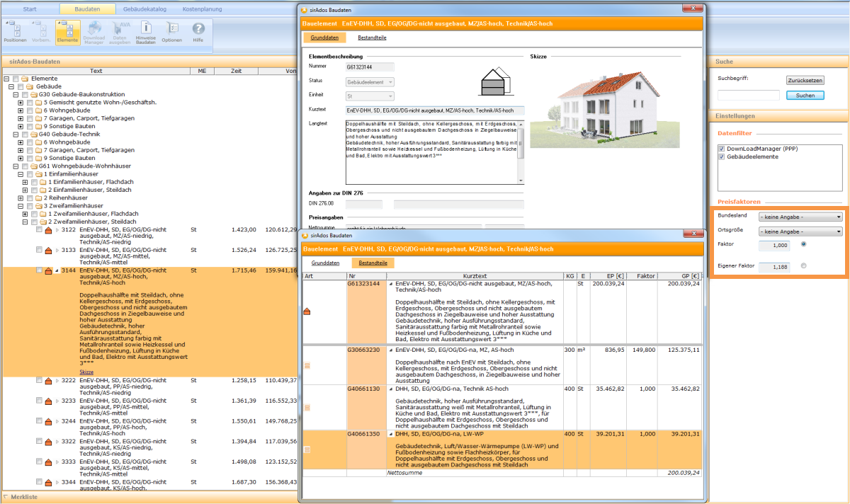Open the Bundesland dropdown
The height and width of the screenshot is (504, 850).
[x=800, y=217]
